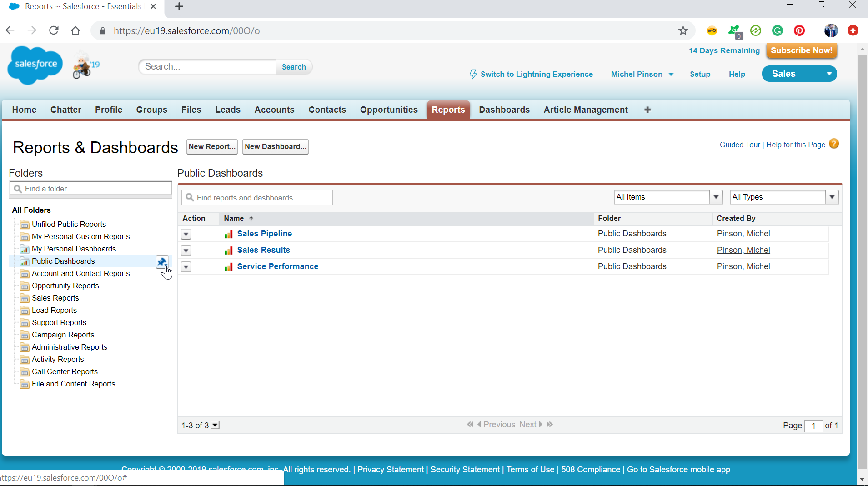Switch to the Dashboards tab
The width and height of the screenshot is (868, 486).
click(504, 110)
